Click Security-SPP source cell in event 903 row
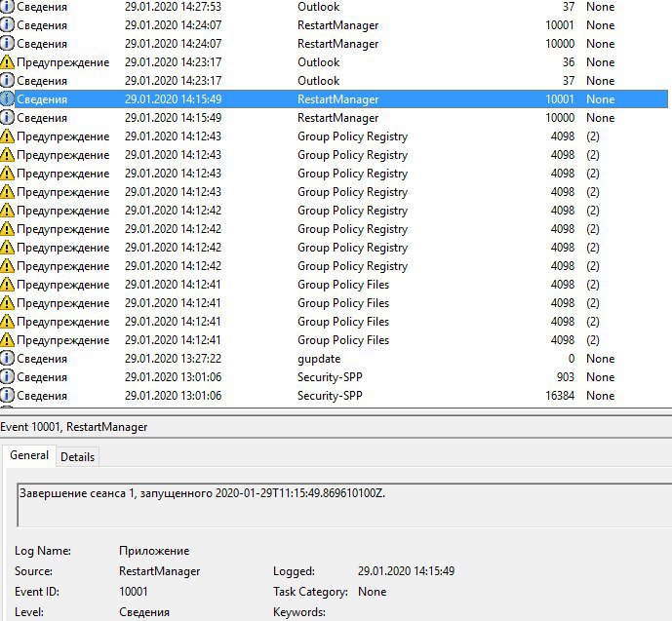This screenshot has width=672, height=621. pyautogui.click(x=330, y=377)
